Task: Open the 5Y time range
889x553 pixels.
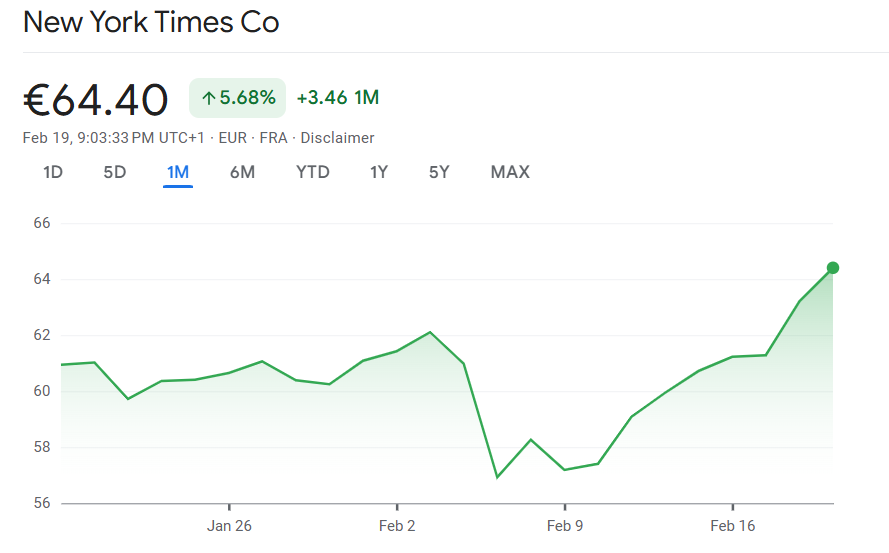Action: pyautogui.click(x=439, y=172)
